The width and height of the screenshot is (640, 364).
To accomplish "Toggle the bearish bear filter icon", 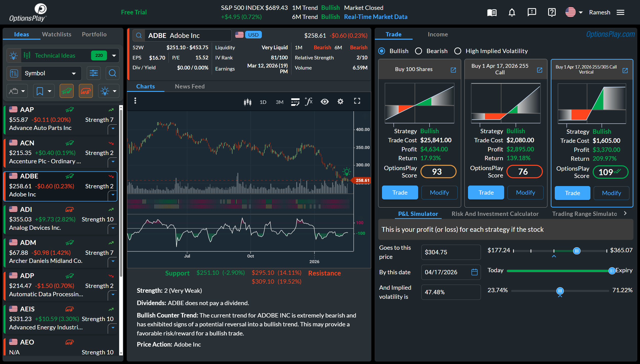I will point(86,91).
